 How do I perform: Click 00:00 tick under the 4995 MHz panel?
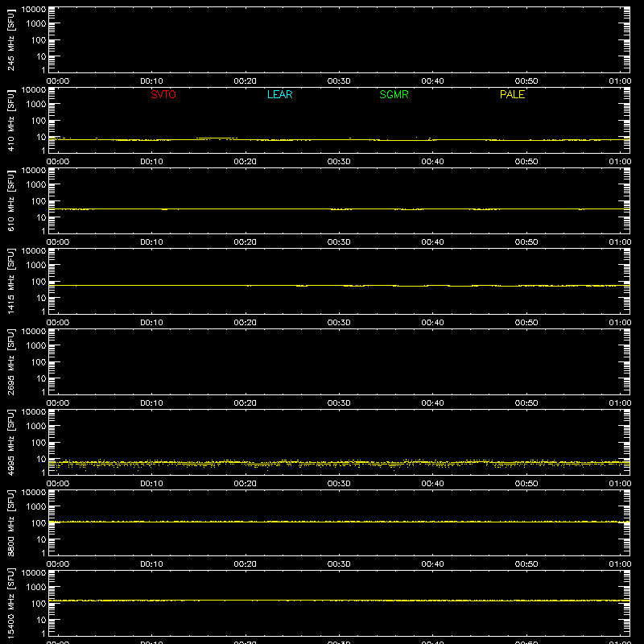(58, 484)
